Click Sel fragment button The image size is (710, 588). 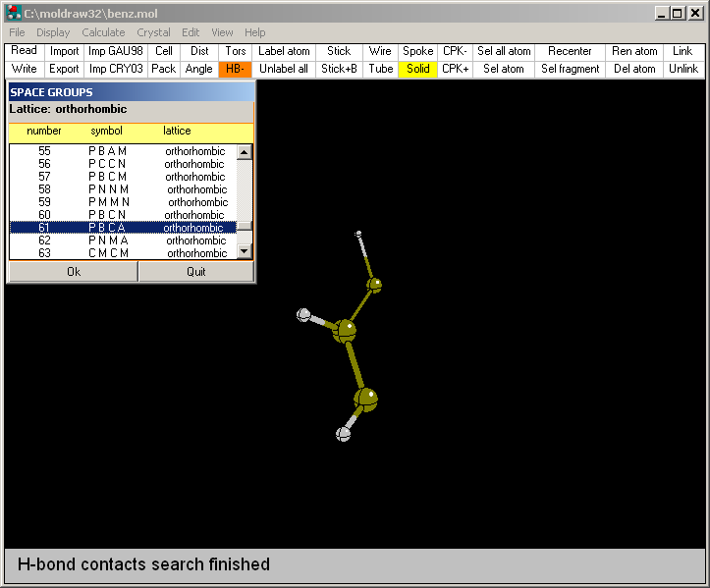point(571,69)
